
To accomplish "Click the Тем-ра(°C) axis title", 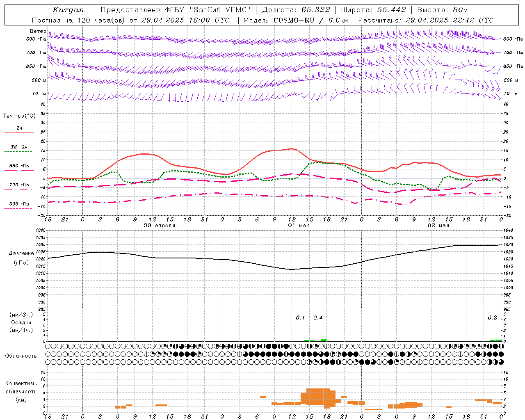I will (19, 116).
